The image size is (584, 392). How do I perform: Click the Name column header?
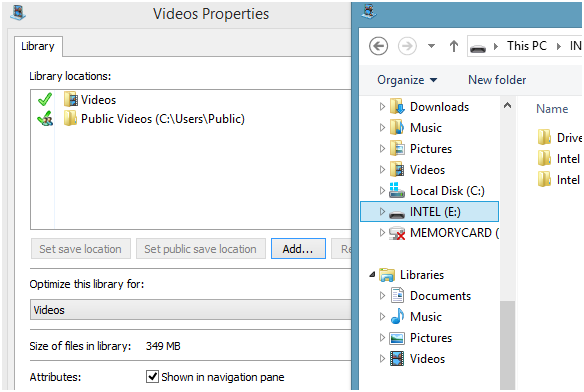click(x=552, y=109)
